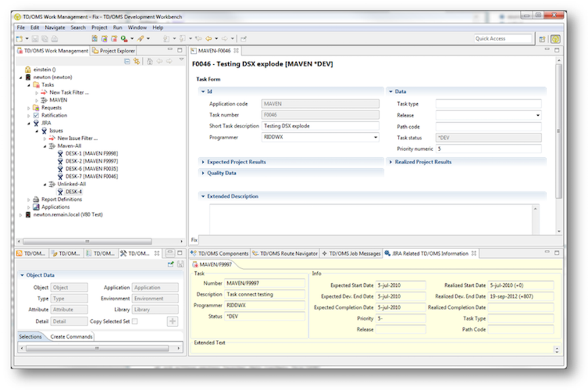
Task: Switch to the Project Explorer tab
Action: point(113,50)
